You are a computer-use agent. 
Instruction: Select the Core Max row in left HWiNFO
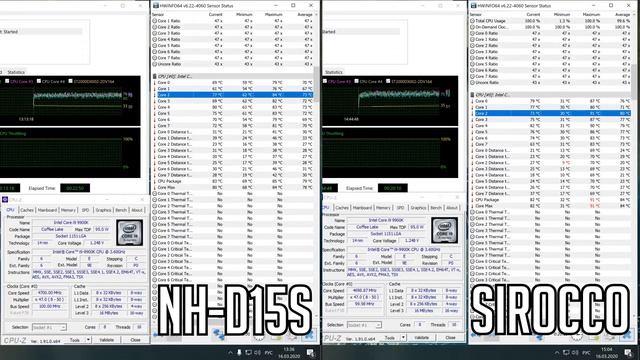pyautogui.click(x=233, y=187)
